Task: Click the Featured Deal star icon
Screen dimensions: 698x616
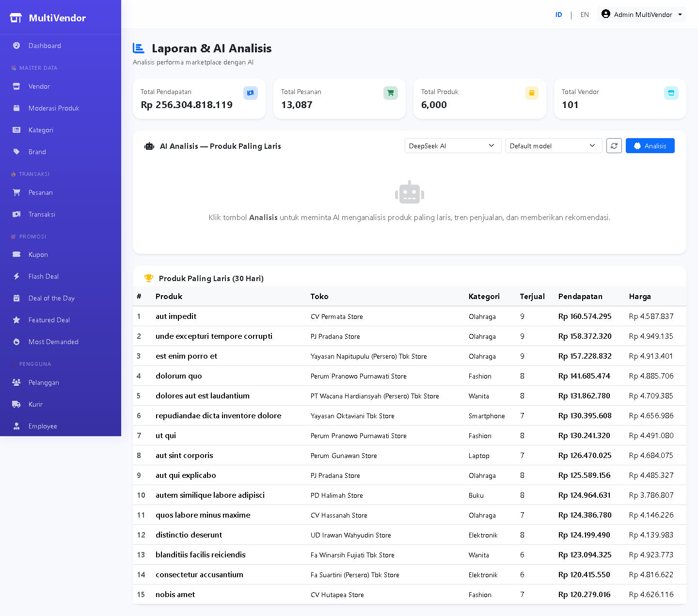Action: [x=16, y=320]
